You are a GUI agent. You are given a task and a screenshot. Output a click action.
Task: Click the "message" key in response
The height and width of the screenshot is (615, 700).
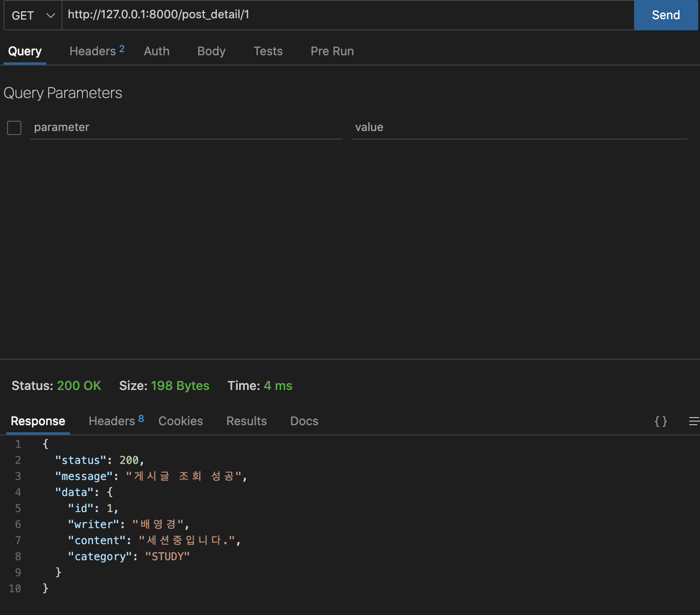[84, 476]
